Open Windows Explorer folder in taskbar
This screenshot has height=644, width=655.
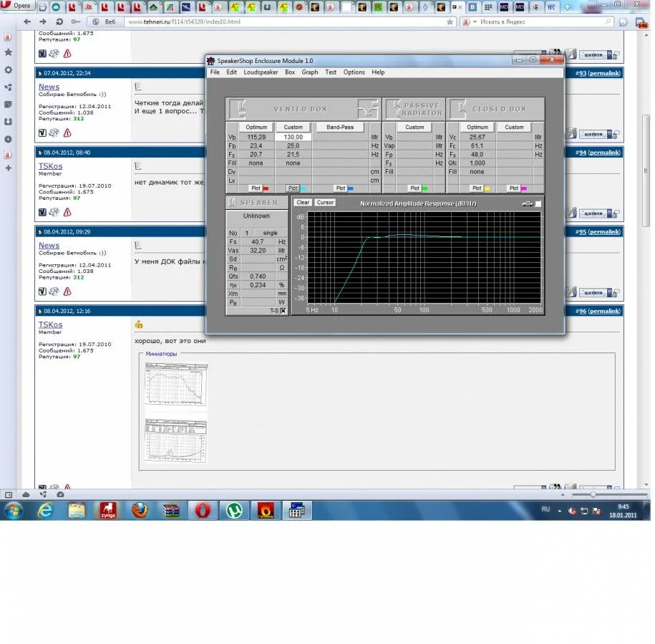[77, 510]
